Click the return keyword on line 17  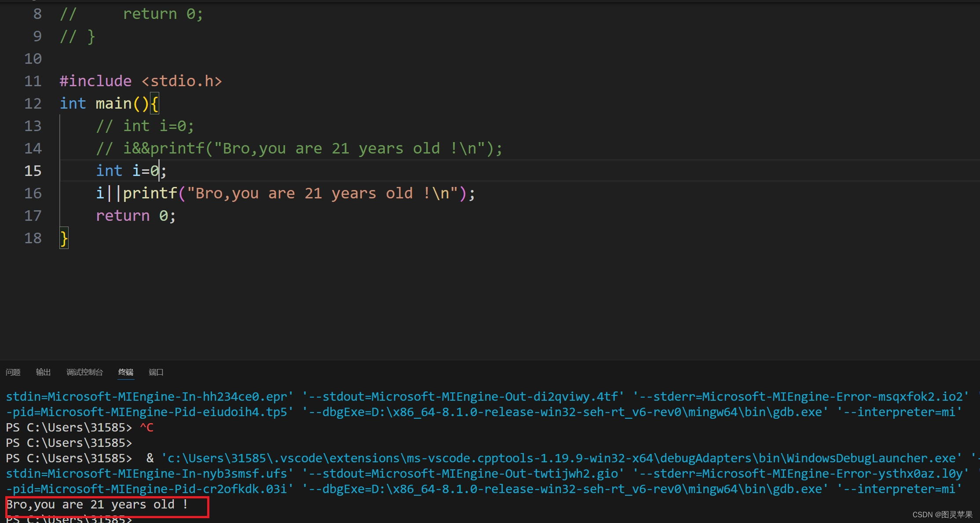[123, 216]
